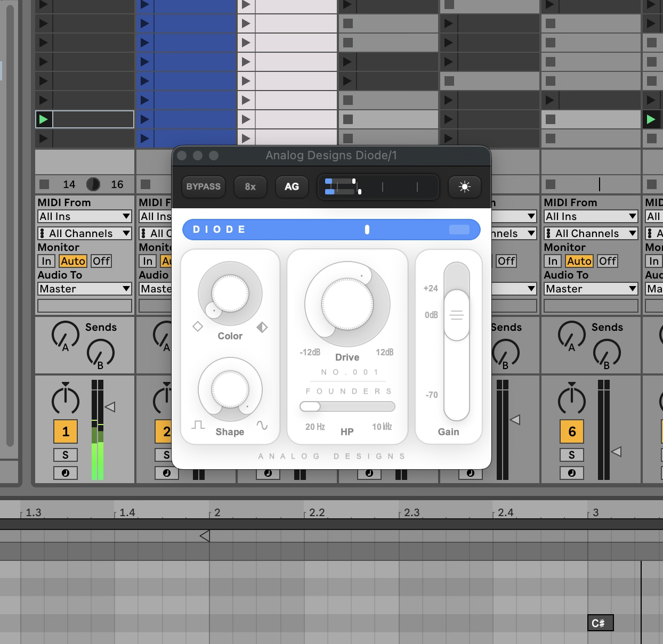Arm track 1 for recording

point(66,473)
